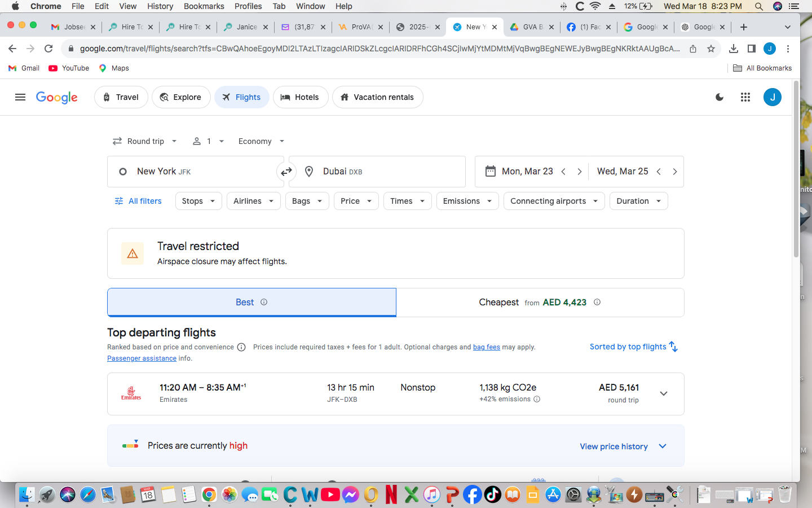Viewport: 812px width, 508px height.
Task: Click the info icon beside Best
Action: pyautogui.click(x=264, y=302)
